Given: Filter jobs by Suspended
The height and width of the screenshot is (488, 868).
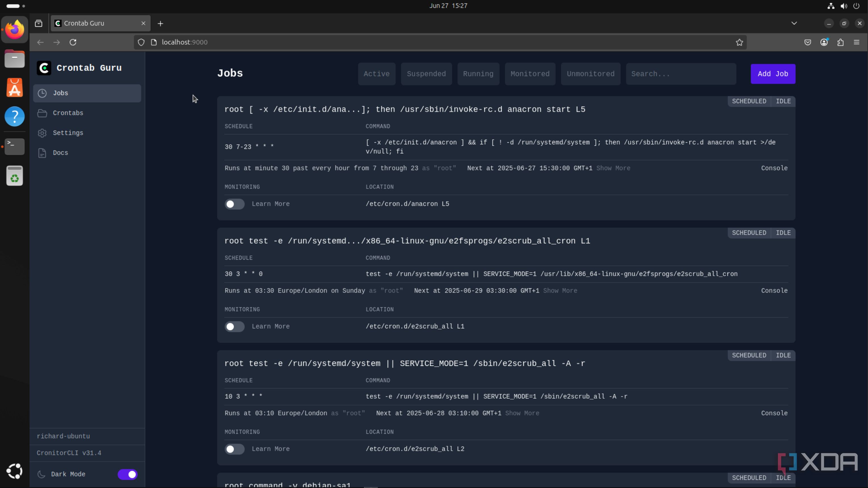Looking at the screenshot, I should [x=426, y=74].
